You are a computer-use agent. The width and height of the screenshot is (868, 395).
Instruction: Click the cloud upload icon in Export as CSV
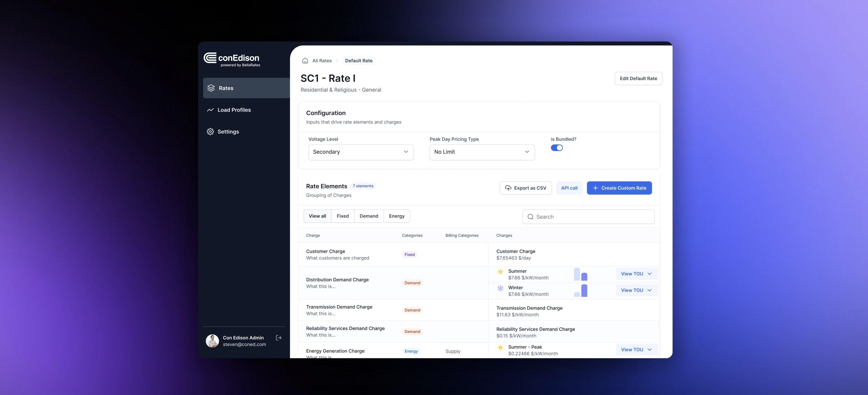pyautogui.click(x=508, y=188)
